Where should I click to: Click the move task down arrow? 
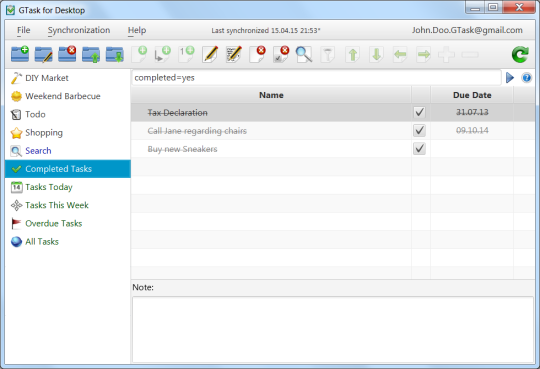tap(376, 54)
